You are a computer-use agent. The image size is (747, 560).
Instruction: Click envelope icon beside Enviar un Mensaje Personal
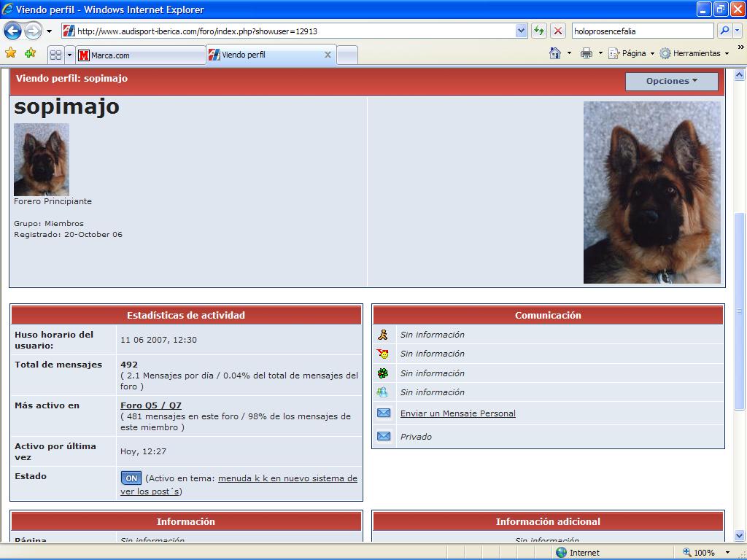pos(384,413)
